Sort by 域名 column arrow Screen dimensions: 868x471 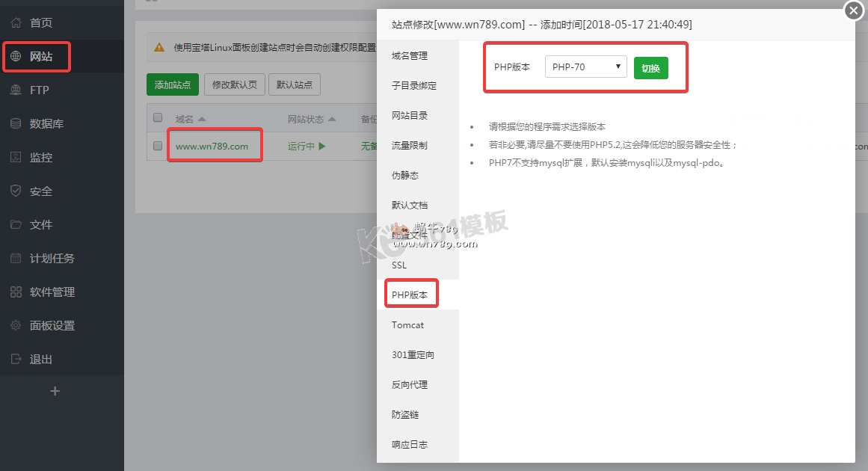[x=202, y=119]
